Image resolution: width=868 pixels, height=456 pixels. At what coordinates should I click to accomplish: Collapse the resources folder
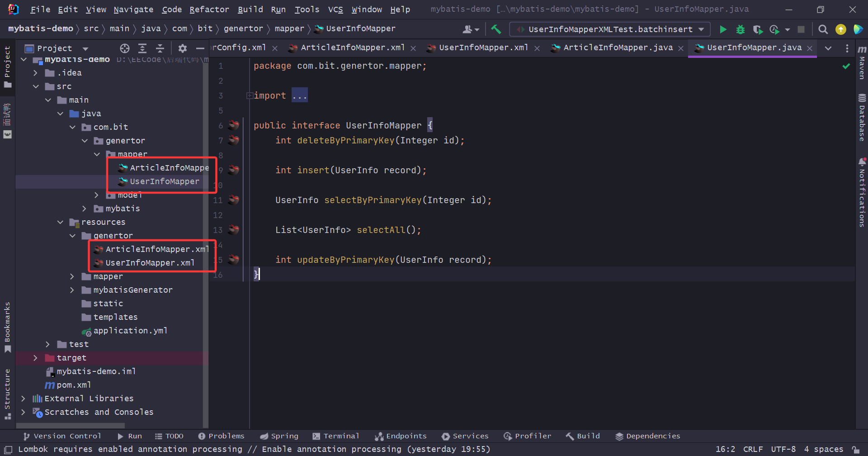[x=60, y=222]
